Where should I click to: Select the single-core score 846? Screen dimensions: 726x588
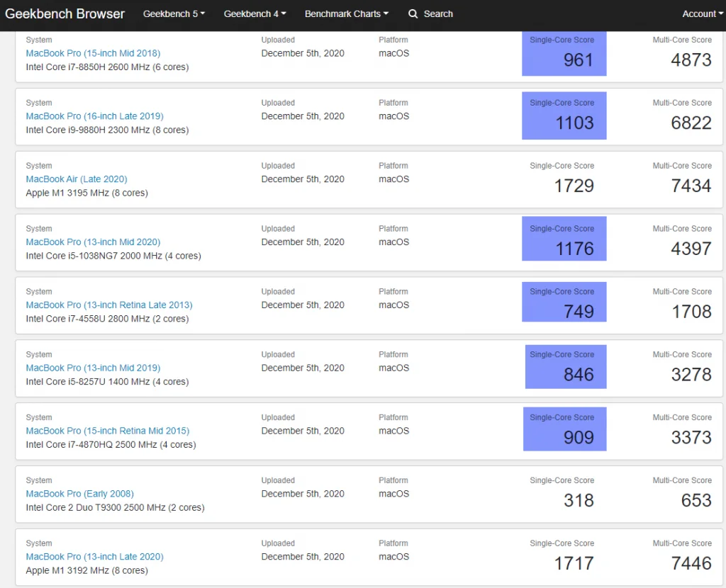tap(579, 375)
